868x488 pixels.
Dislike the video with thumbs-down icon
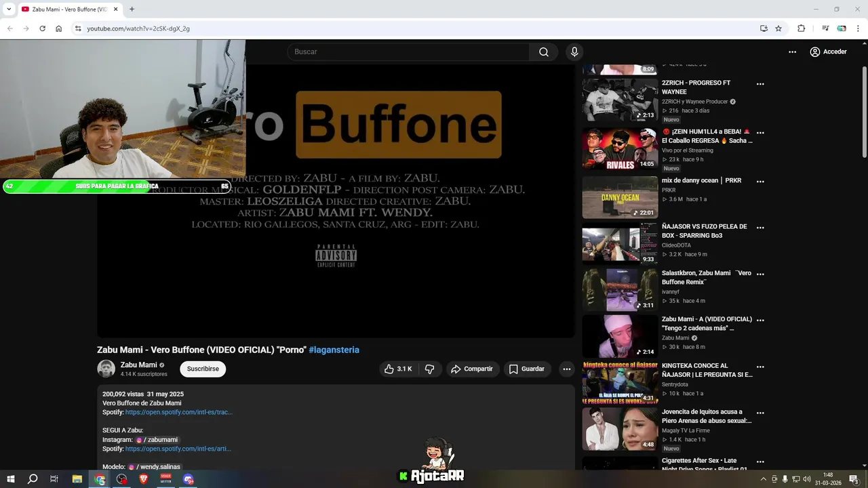click(429, 369)
